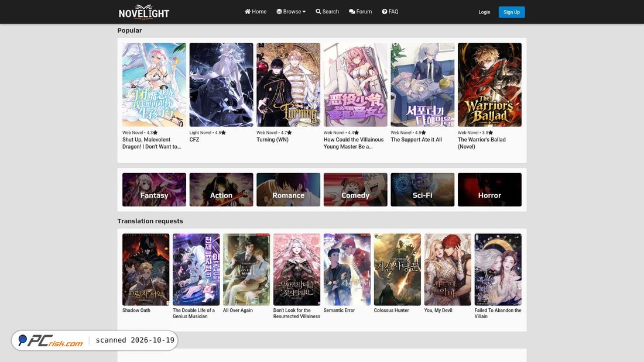Click the Home house icon

point(248,12)
